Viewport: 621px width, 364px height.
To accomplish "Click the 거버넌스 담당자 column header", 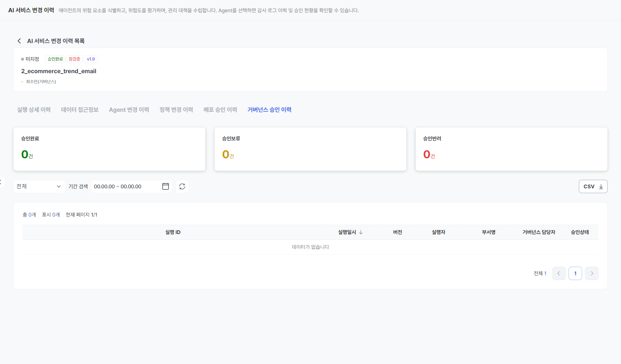I will tap(539, 232).
